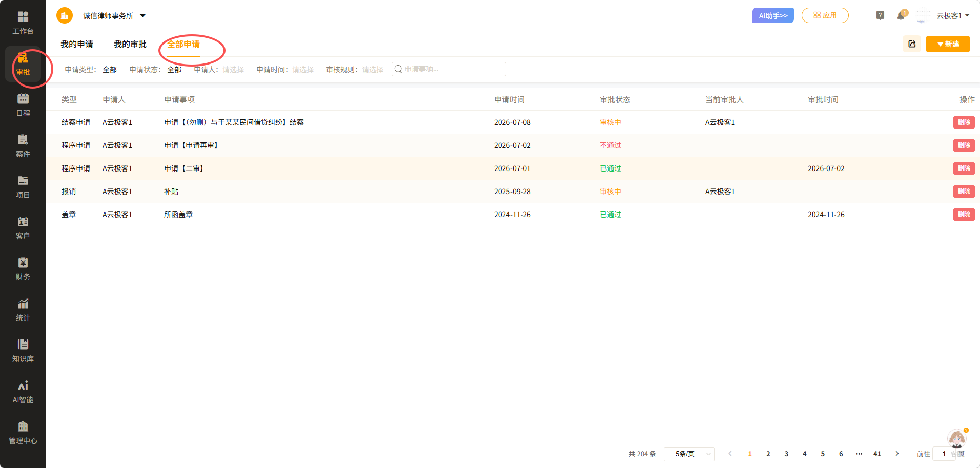980x468 pixels.
Task: Open the help question mark icon
Action: 880,16
